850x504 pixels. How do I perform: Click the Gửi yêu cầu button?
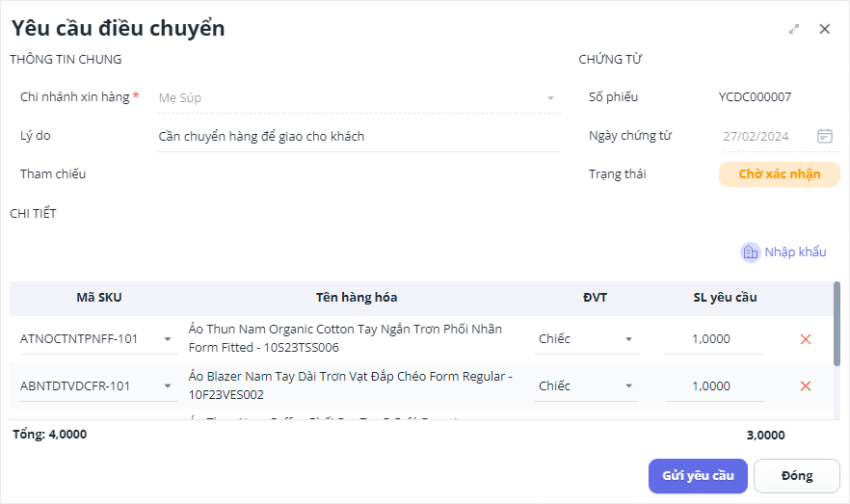[698, 475]
